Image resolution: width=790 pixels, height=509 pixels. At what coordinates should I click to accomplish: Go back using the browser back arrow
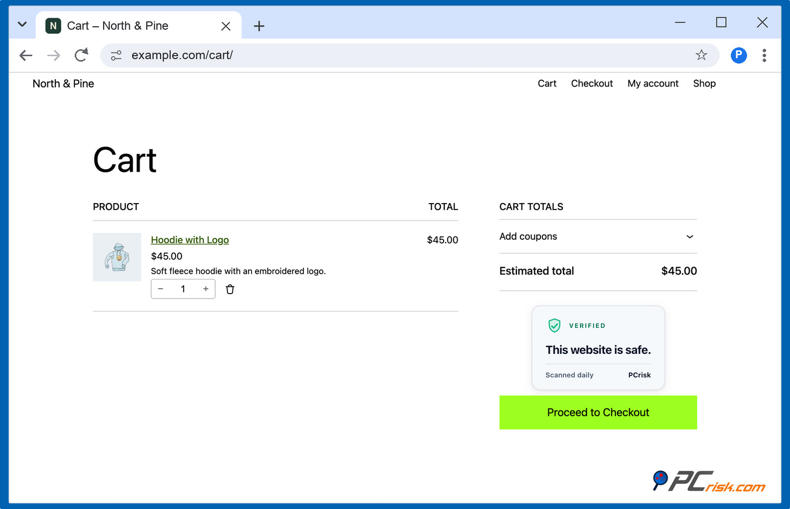26,55
